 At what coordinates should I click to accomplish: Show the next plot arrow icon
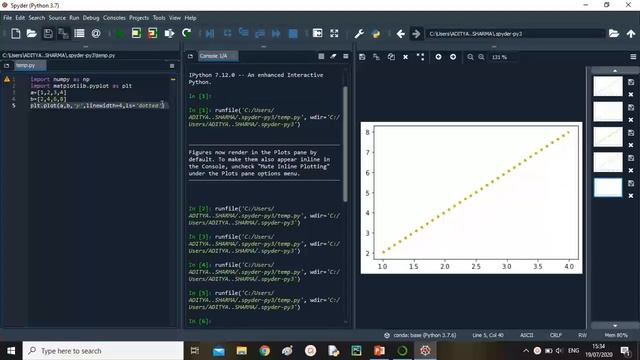coord(453,57)
